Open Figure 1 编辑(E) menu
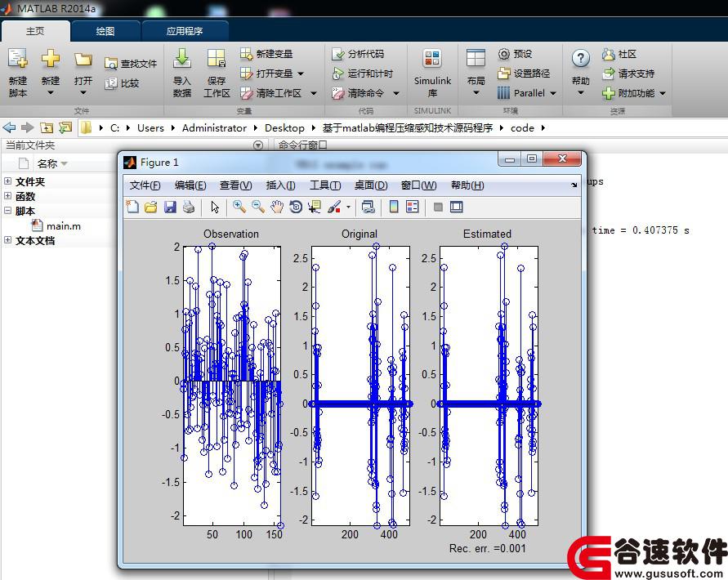The height and width of the screenshot is (580, 728). [x=190, y=185]
